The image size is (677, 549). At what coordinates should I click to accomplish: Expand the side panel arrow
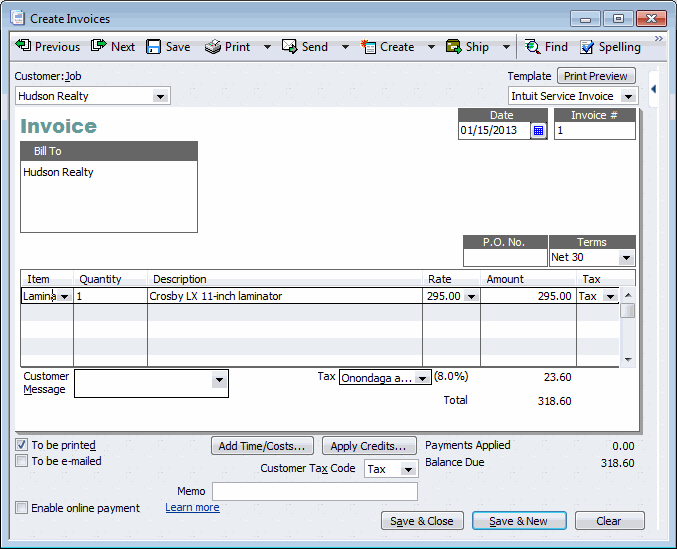(653, 89)
